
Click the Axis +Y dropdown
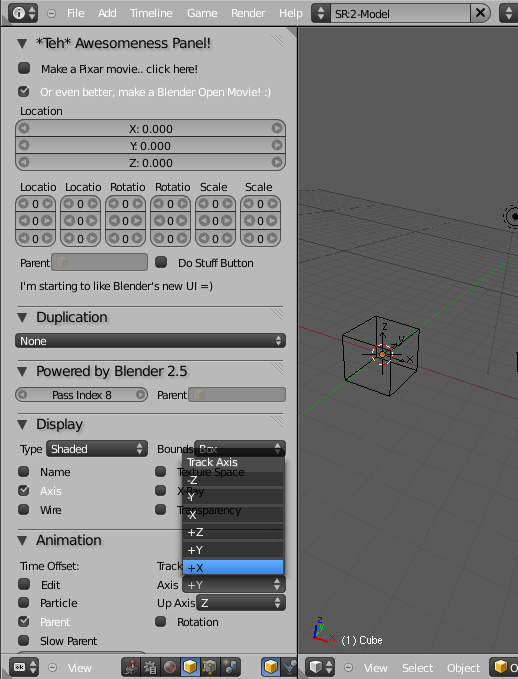point(234,585)
